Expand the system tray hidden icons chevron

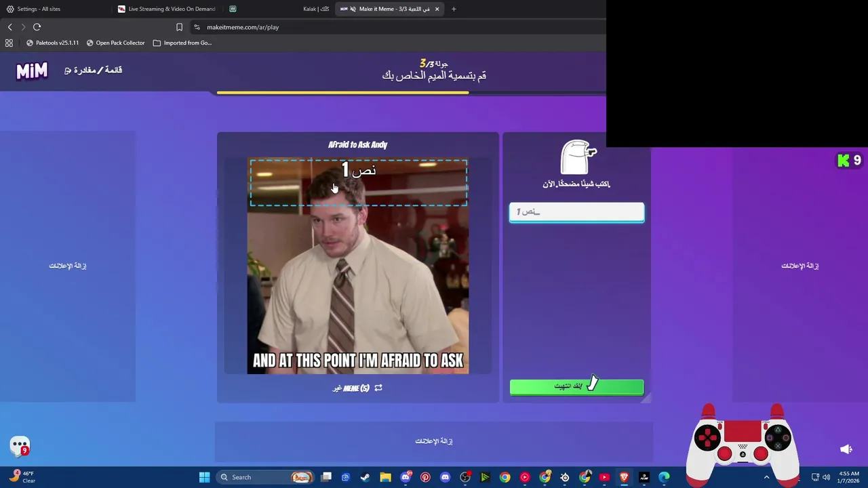[767, 477]
